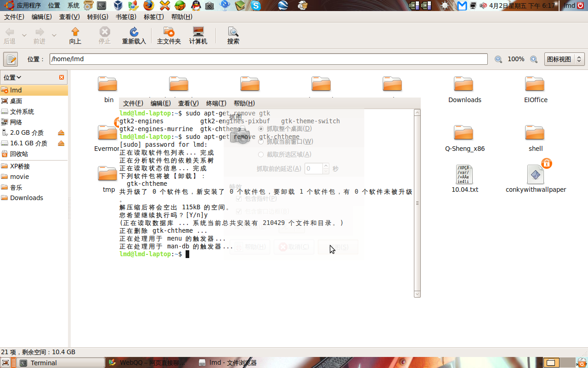Click the show desktop button in bottom panel
Image resolution: width=588 pixels, height=368 pixels.
6,362
